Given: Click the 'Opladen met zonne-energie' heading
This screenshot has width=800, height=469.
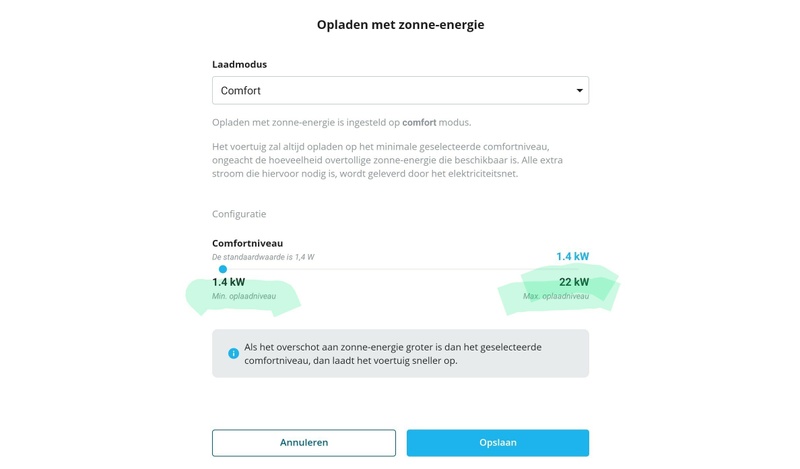Looking at the screenshot, I should click(400, 24).
